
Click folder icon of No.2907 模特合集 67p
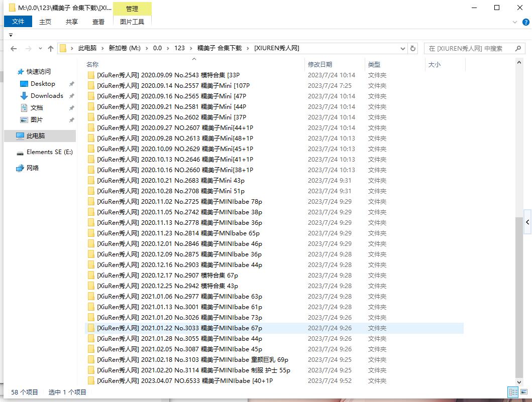91,275
